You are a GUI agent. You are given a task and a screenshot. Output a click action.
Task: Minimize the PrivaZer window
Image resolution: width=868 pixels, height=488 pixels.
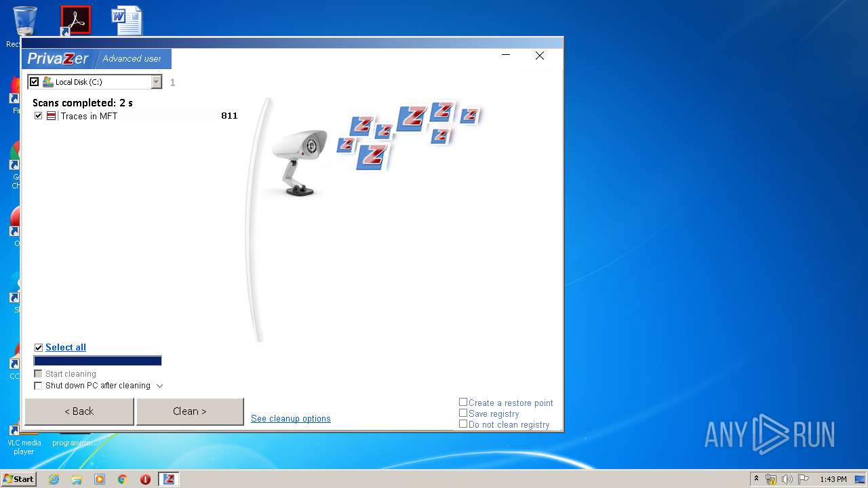(506, 56)
